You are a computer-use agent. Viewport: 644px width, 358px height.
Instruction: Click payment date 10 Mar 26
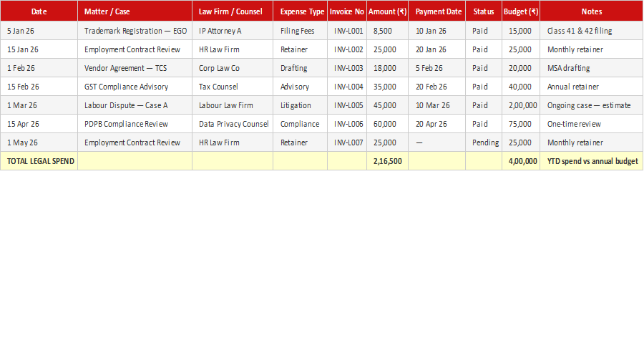[437, 105]
